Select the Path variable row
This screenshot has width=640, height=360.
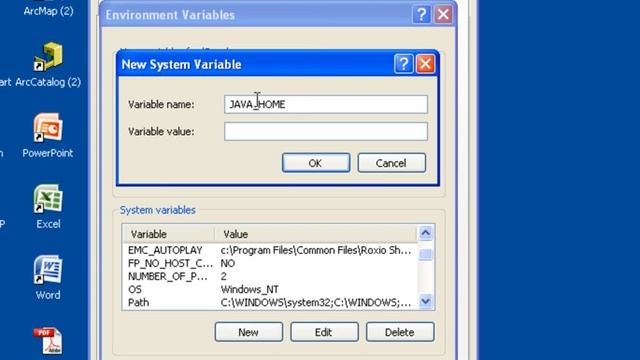(269, 302)
